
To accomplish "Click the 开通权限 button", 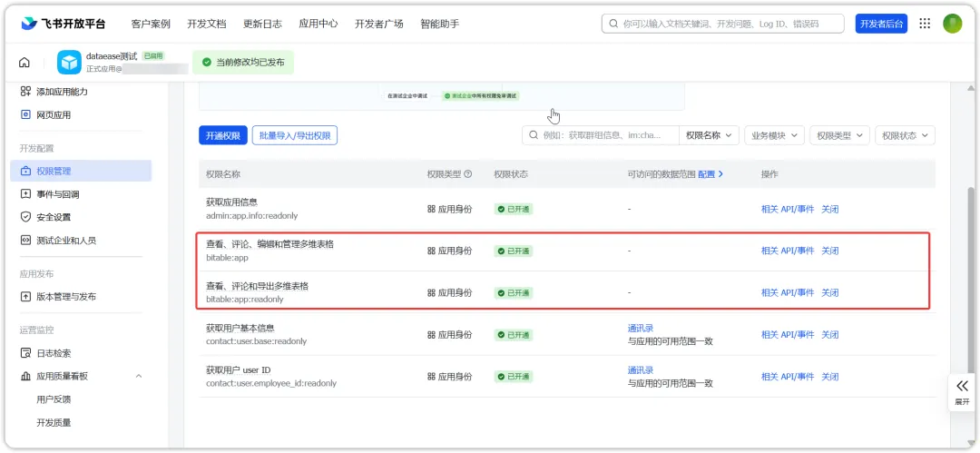I will click(223, 135).
